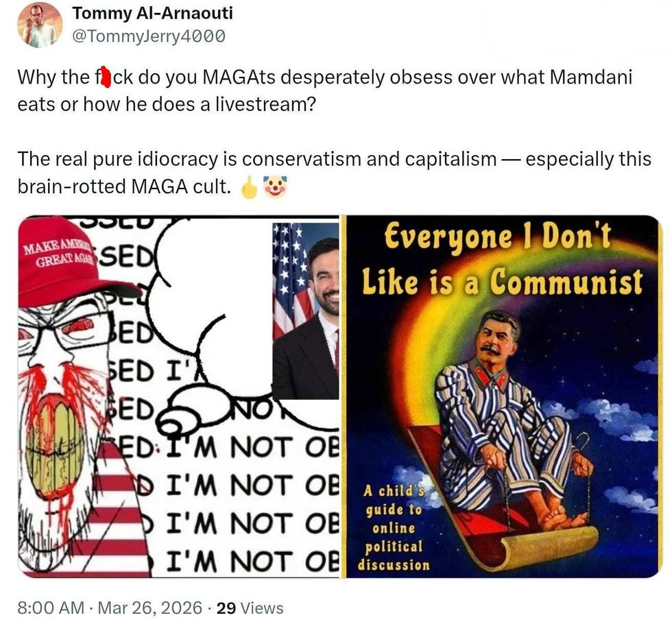Screen dimensions: 672x622
Task: Click 'A child's guide to online political discussion' text
Action: pos(394,528)
